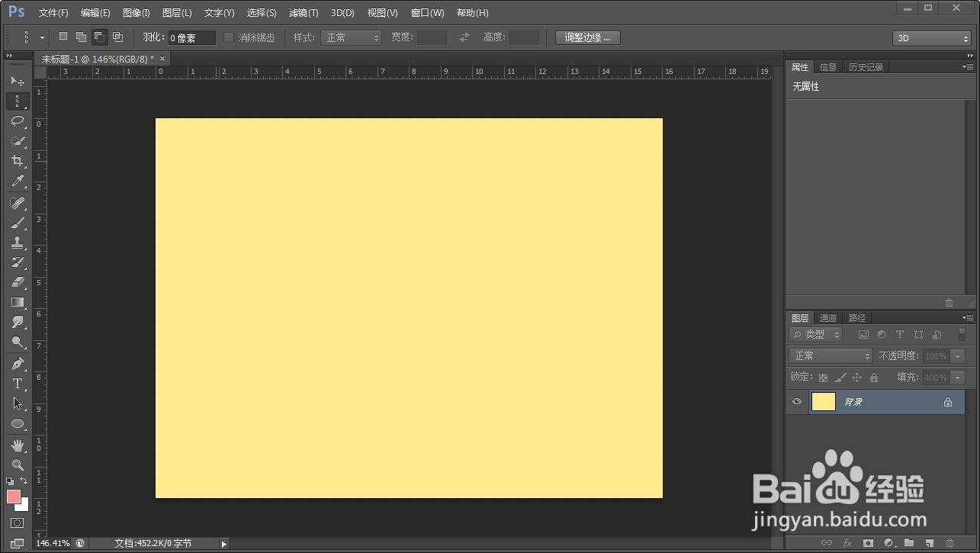Select the Crop tool

[18, 161]
